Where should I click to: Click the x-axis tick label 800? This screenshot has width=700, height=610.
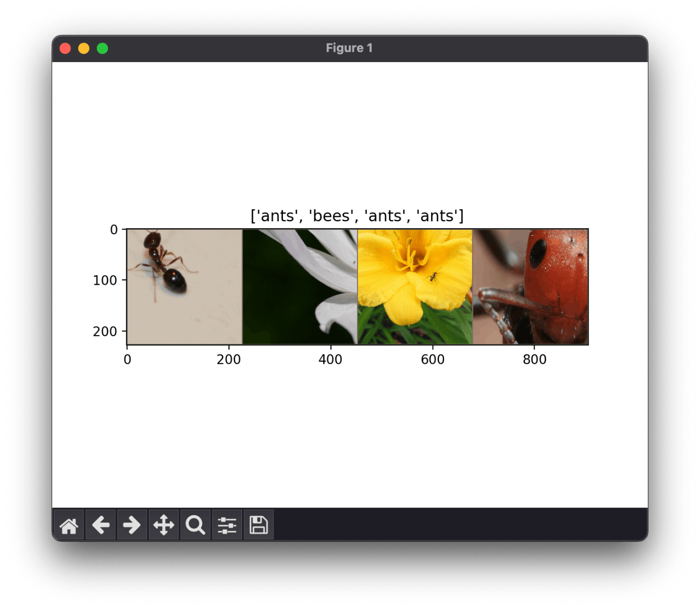click(534, 360)
